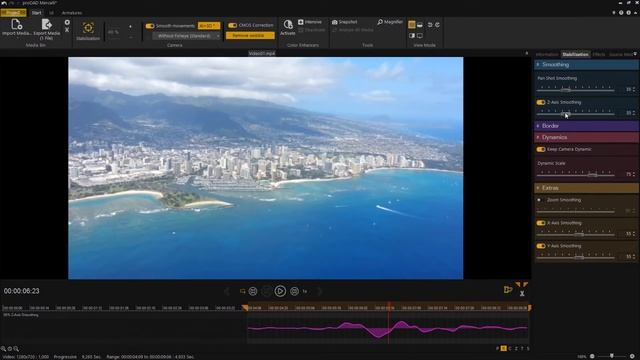Collapse the Dynamics section

point(587,137)
